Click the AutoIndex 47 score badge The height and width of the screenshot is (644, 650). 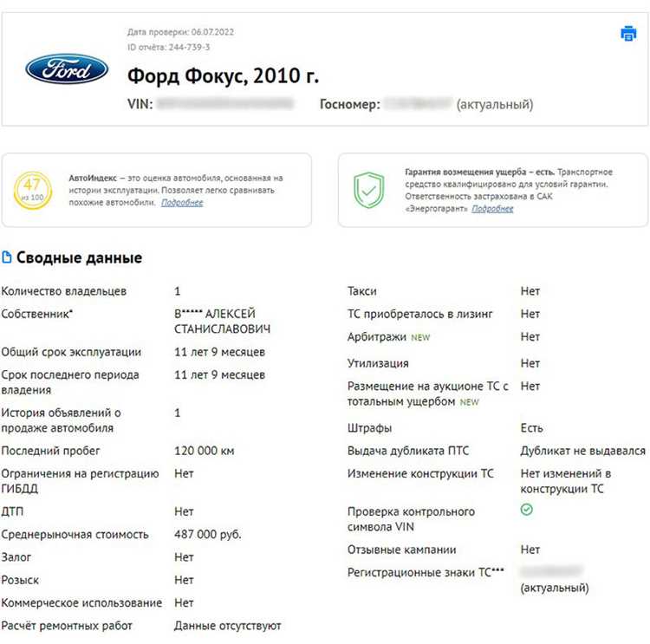tap(33, 190)
